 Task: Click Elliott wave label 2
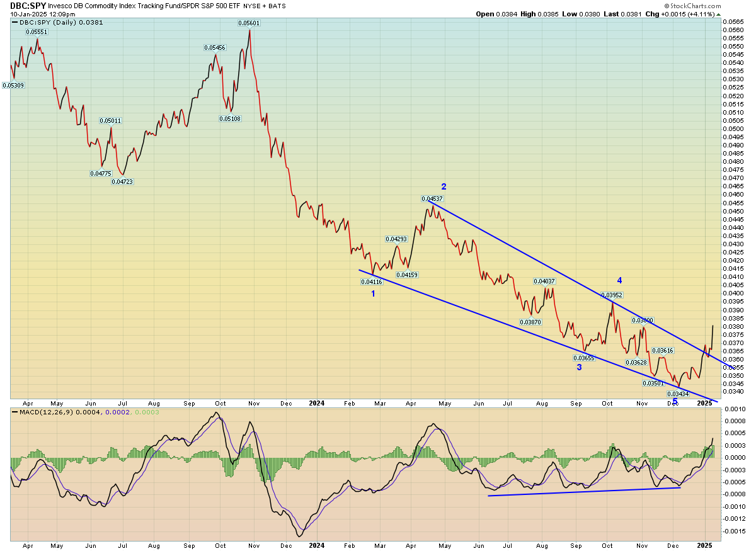[x=444, y=186]
